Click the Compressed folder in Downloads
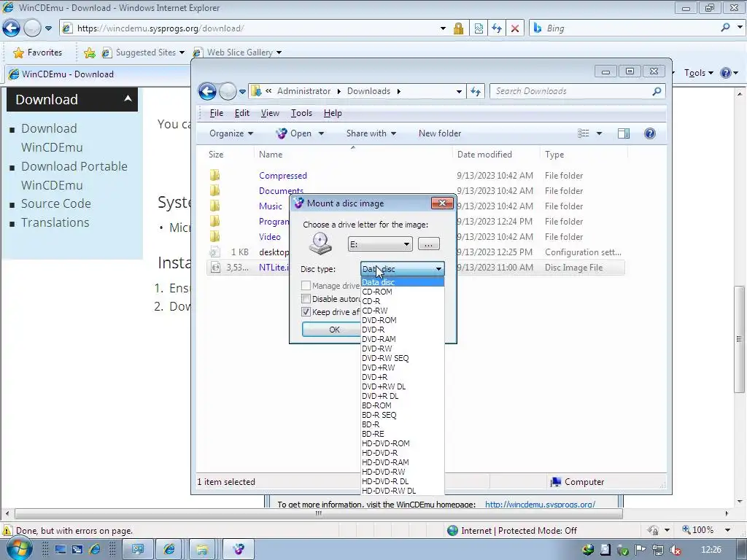 tap(282, 176)
